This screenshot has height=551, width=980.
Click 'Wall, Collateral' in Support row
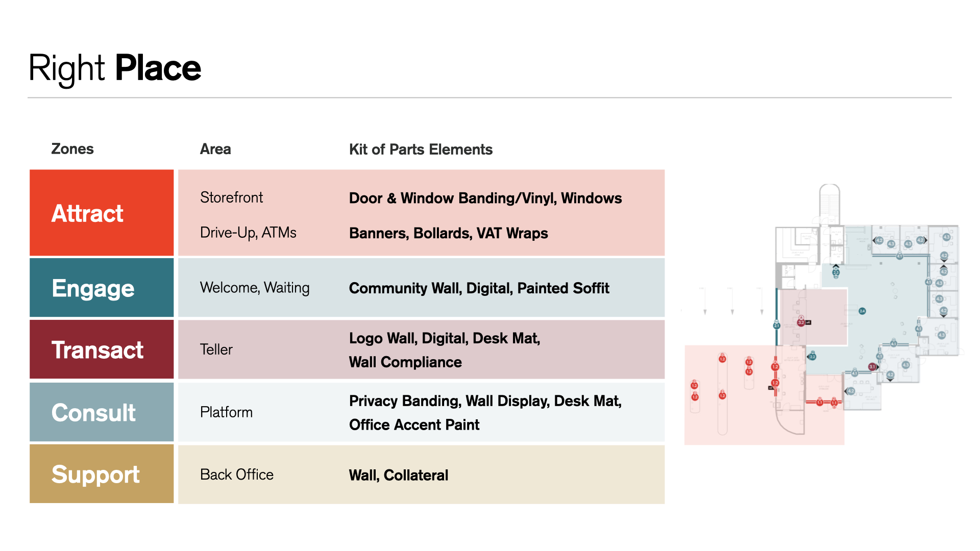(398, 475)
